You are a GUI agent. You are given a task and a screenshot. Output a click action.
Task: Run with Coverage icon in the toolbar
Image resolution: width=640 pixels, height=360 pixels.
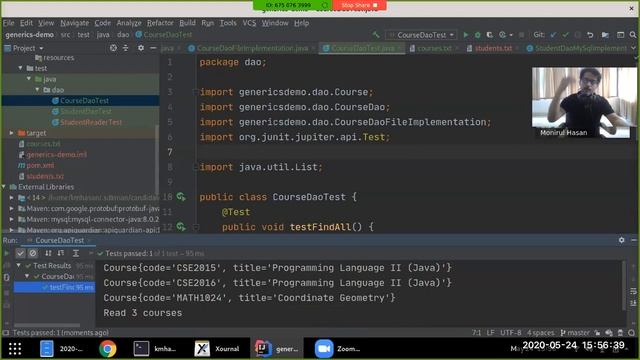(489, 35)
